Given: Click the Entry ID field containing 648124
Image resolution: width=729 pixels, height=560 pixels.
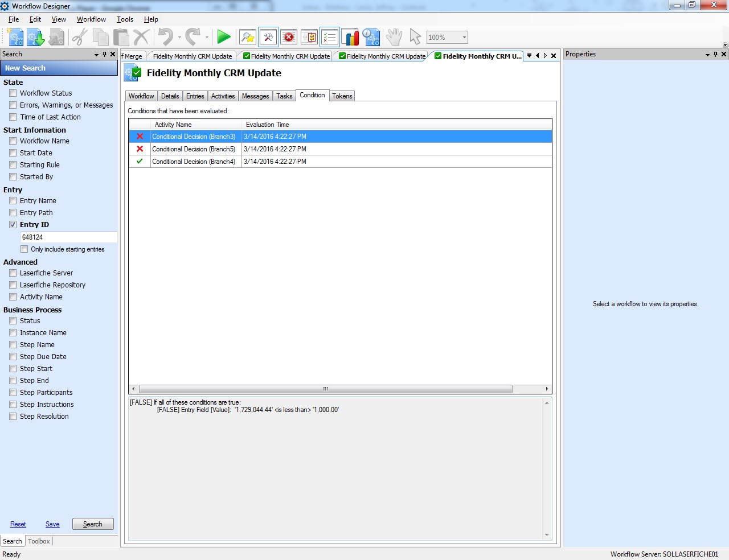Looking at the screenshot, I should tap(68, 237).
